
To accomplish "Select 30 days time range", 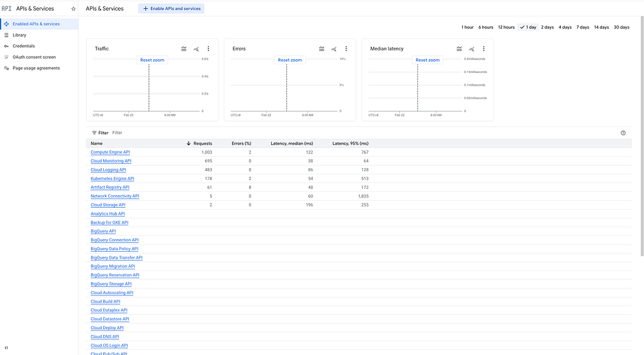I will pos(621,27).
